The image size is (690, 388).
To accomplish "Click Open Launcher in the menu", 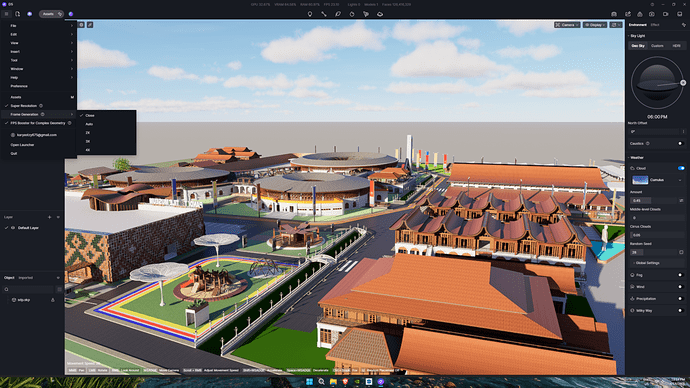I will pyautogui.click(x=39, y=145).
